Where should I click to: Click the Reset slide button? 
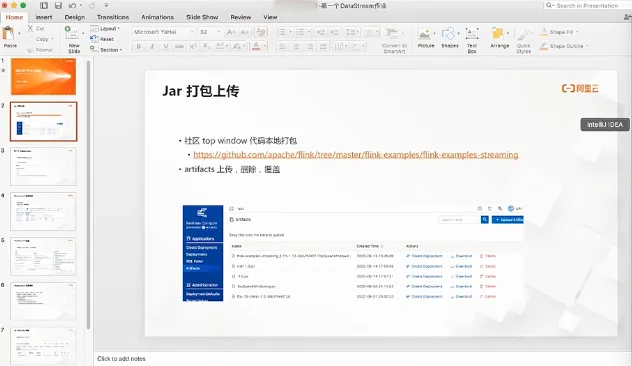(x=102, y=39)
